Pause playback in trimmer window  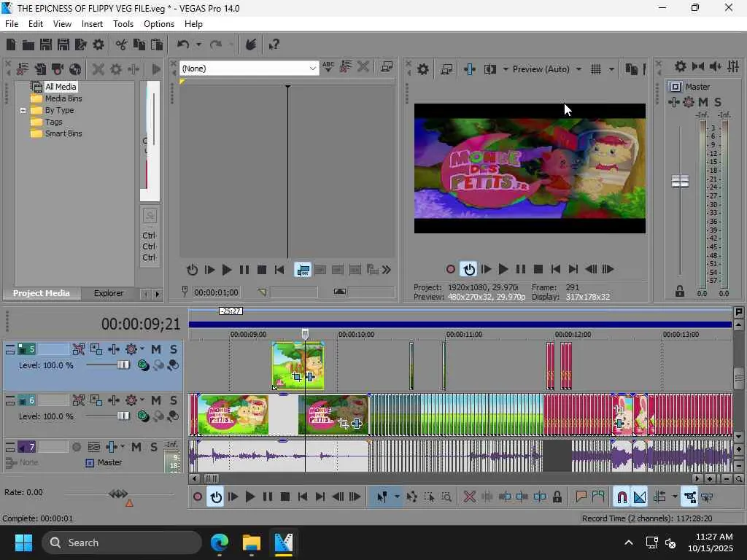click(x=244, y=270)
